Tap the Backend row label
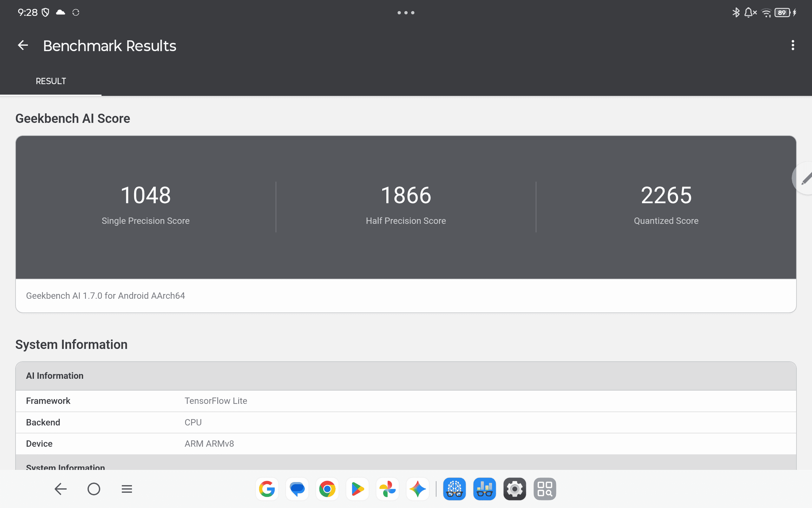Viewport: 812px width, 508px height. pyautogui.click(x=43, y=422)
